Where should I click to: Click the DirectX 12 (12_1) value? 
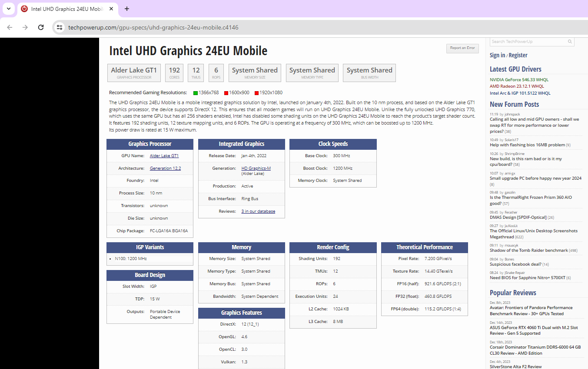coord(250,324)
